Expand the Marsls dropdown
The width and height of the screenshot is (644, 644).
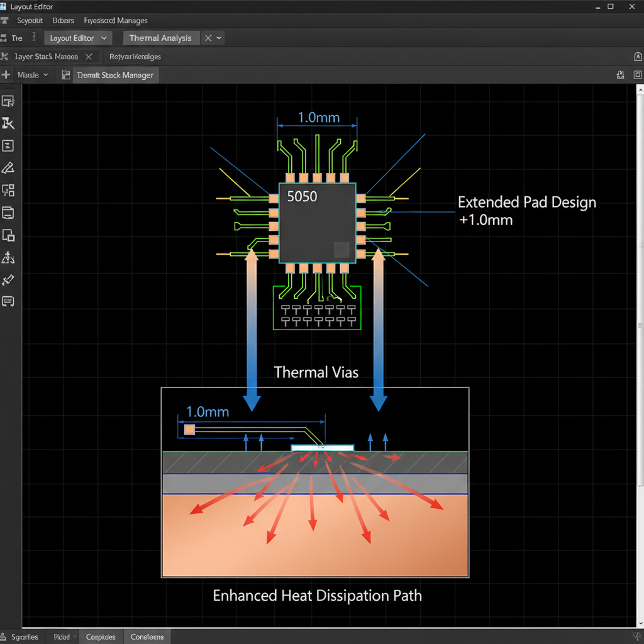45,75
